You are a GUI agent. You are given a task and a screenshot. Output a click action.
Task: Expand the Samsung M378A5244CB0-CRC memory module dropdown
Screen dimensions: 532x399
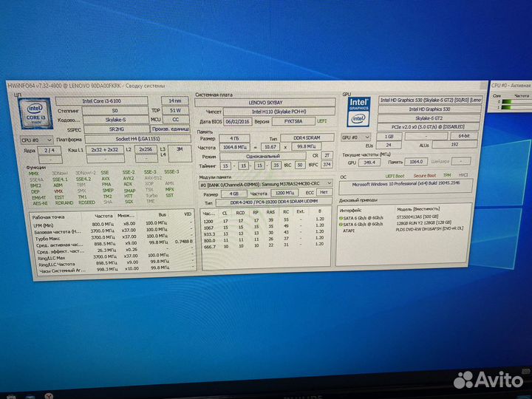click(x=265, y=183)
